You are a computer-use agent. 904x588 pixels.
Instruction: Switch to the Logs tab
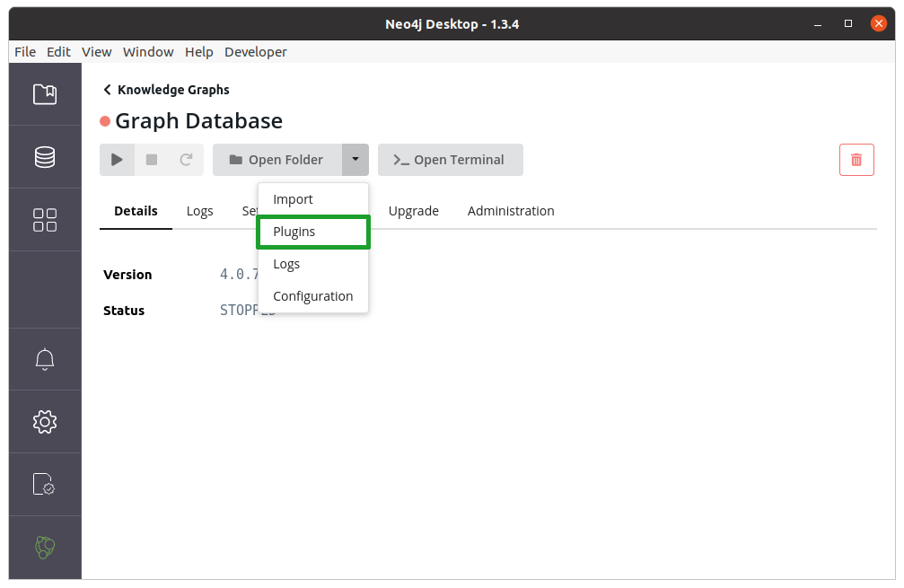click(200, 211)
